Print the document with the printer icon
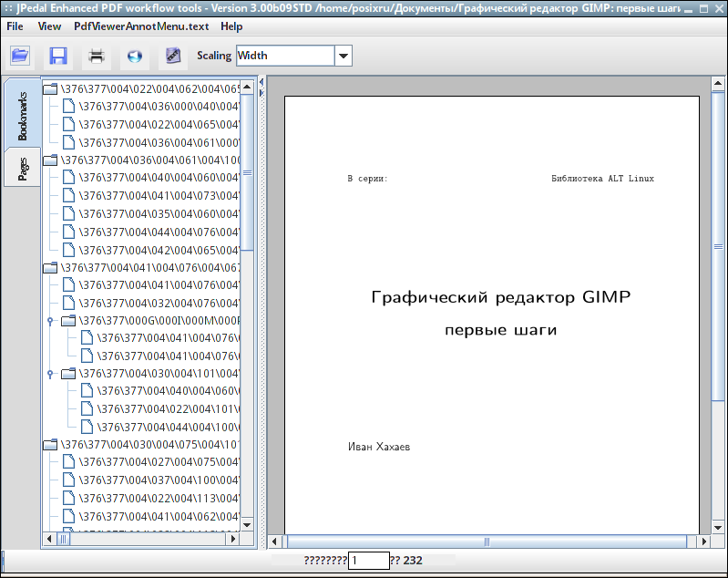 pyautogui.click(x=97, y=56)
